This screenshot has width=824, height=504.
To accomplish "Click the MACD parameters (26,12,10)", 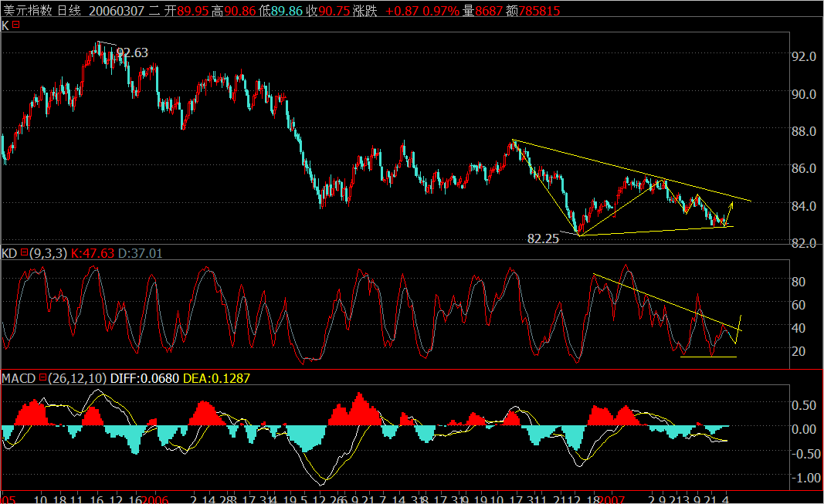I will 77,378.
